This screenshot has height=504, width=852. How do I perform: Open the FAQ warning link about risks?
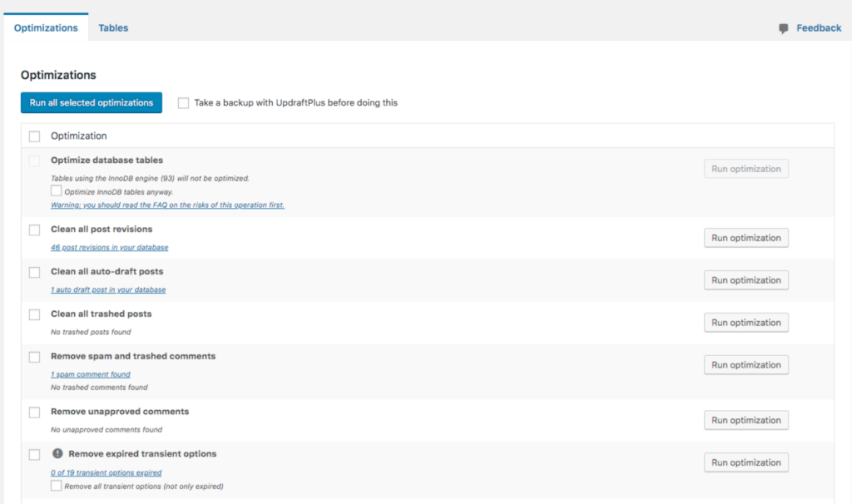167,205
